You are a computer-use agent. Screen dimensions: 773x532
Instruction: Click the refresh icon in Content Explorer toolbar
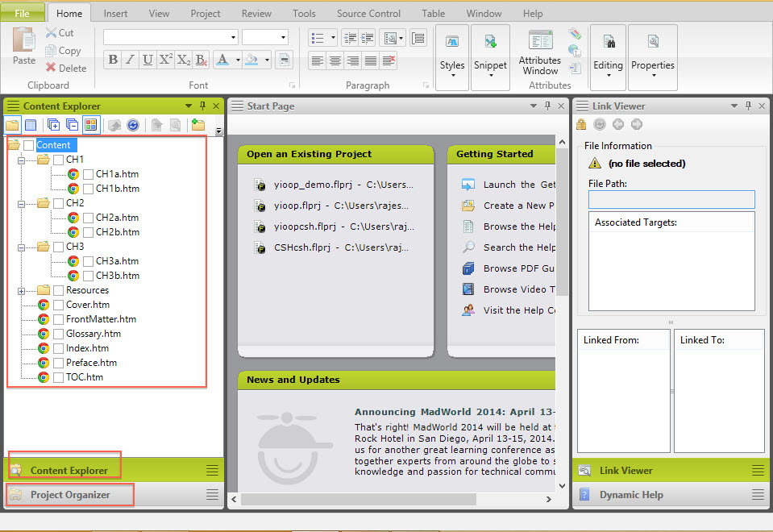[133, 125]
